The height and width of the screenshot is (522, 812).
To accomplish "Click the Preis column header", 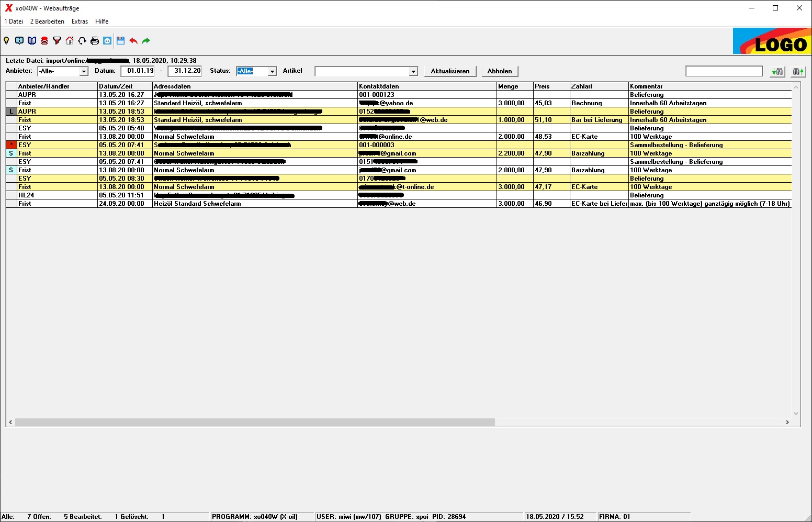I will click(551, 86).
